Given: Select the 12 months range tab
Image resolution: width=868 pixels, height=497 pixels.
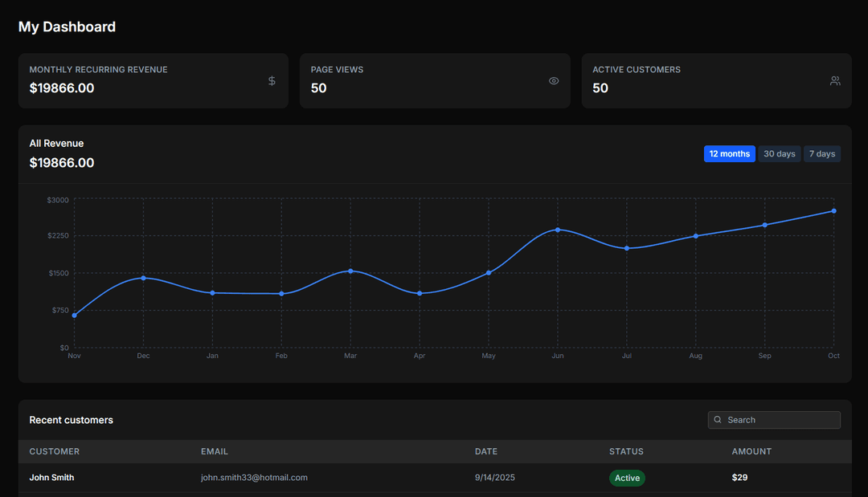Looking at the screenshot, I should [729, 154].
